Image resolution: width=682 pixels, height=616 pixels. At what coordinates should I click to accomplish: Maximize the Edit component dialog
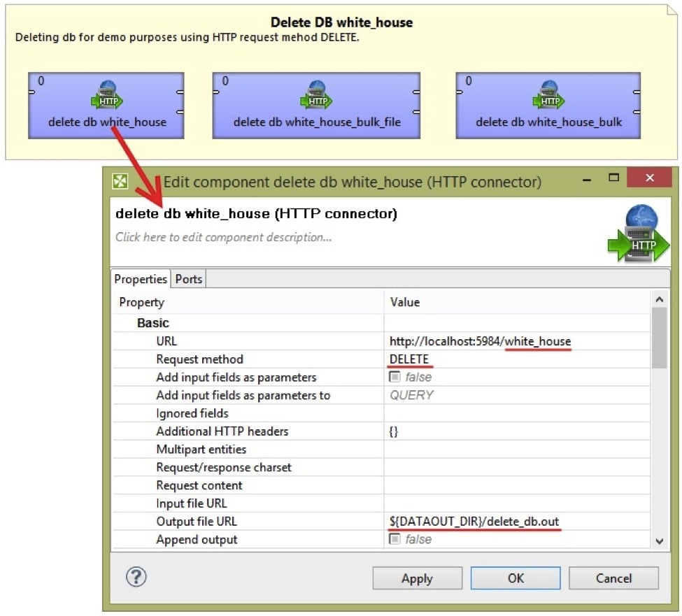tap(613, 178)
